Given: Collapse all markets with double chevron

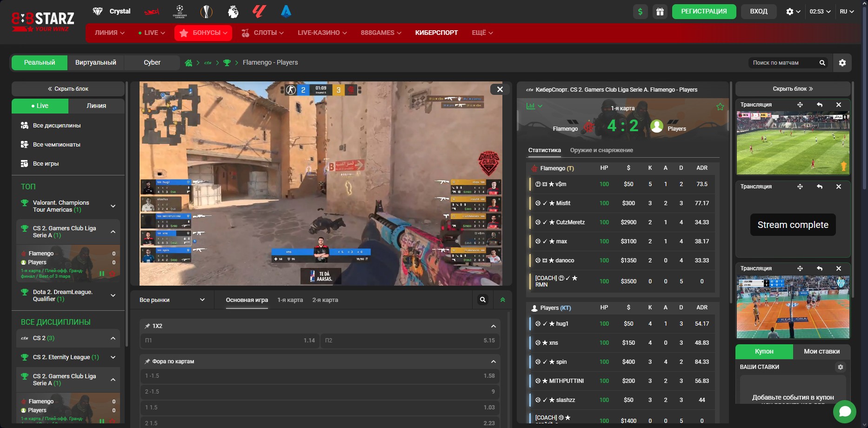Looking at the screenshot, I should coord(502,300).
